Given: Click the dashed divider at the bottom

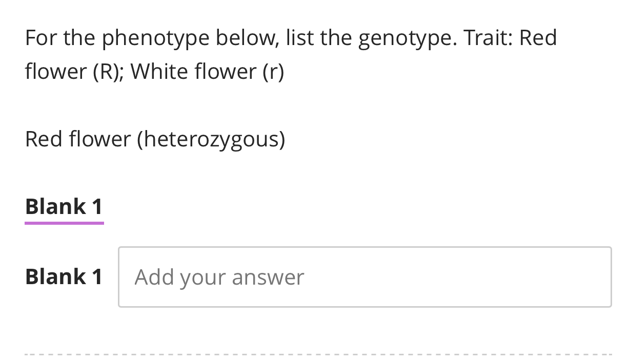Looking at the screenshot, I should [314, 354].
